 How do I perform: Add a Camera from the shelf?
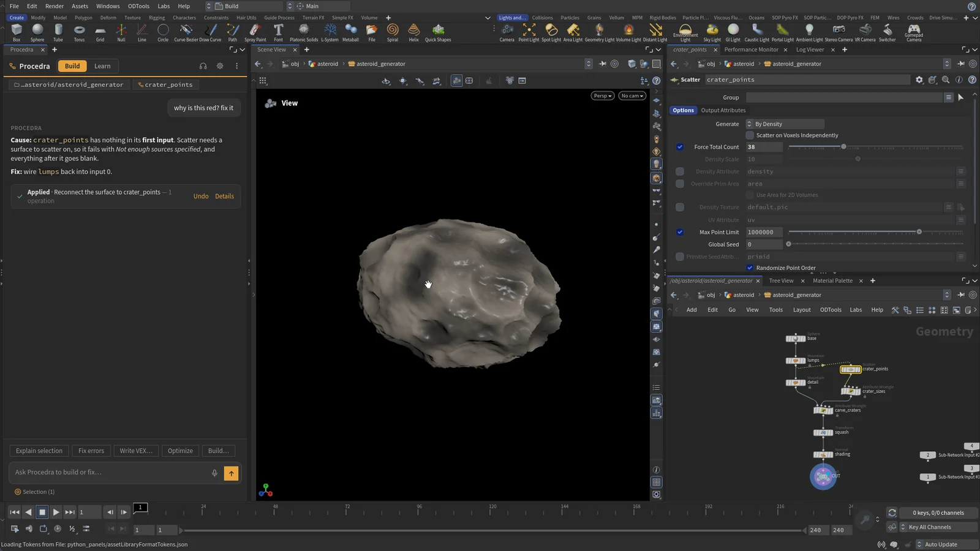507,32
